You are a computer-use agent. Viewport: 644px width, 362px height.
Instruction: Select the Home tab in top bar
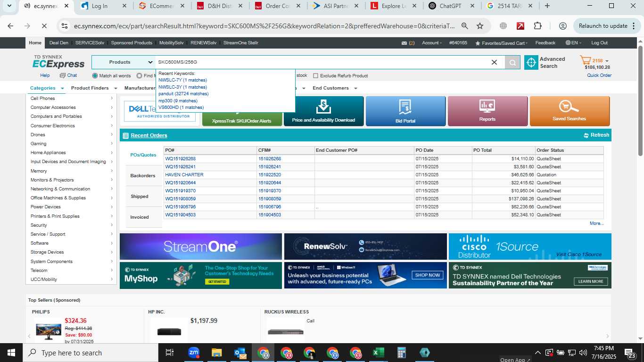point(35,43)
